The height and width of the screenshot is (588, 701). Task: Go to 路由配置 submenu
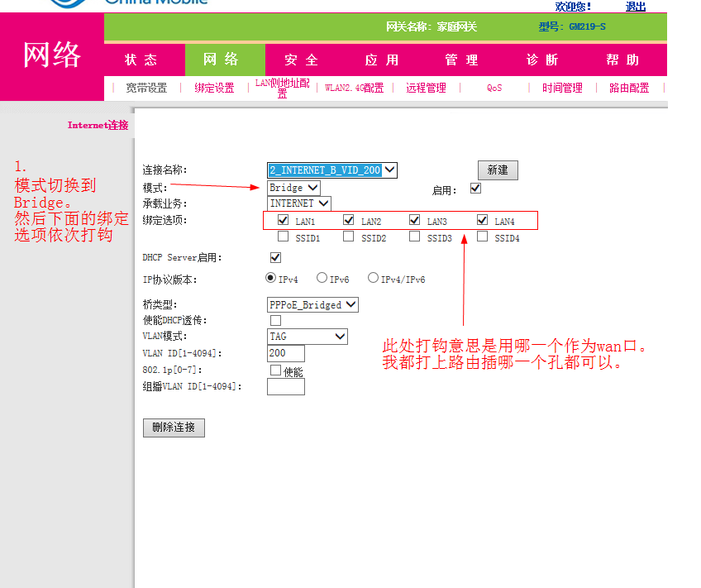click(629, 88)
